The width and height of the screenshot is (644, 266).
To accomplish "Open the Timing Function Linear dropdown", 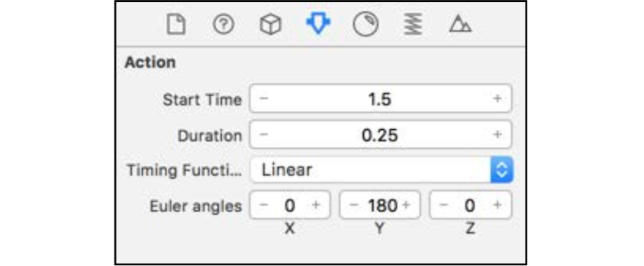I will coord(381,170).
